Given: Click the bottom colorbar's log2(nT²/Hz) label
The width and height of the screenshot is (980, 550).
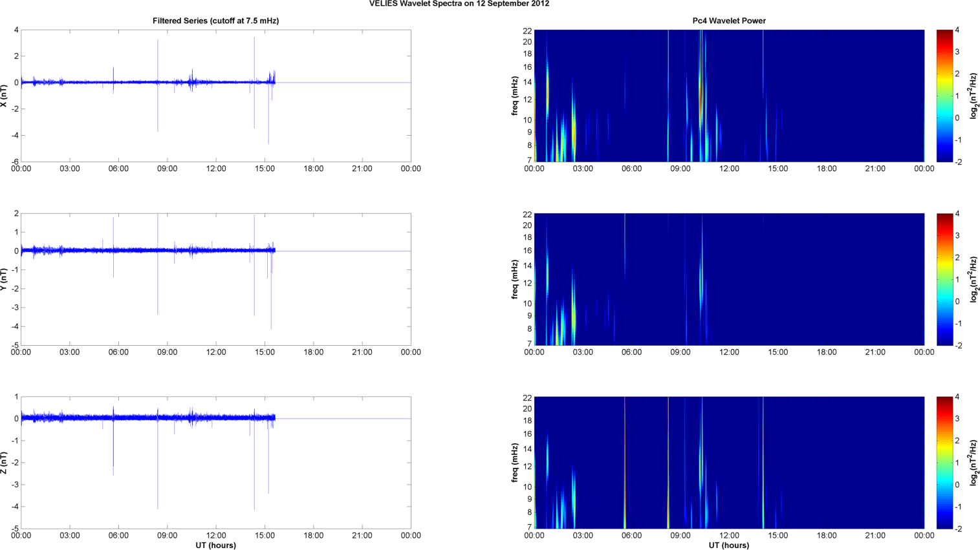Looking at the screenshot, I should pyautogui.click(x=974, y=463).
